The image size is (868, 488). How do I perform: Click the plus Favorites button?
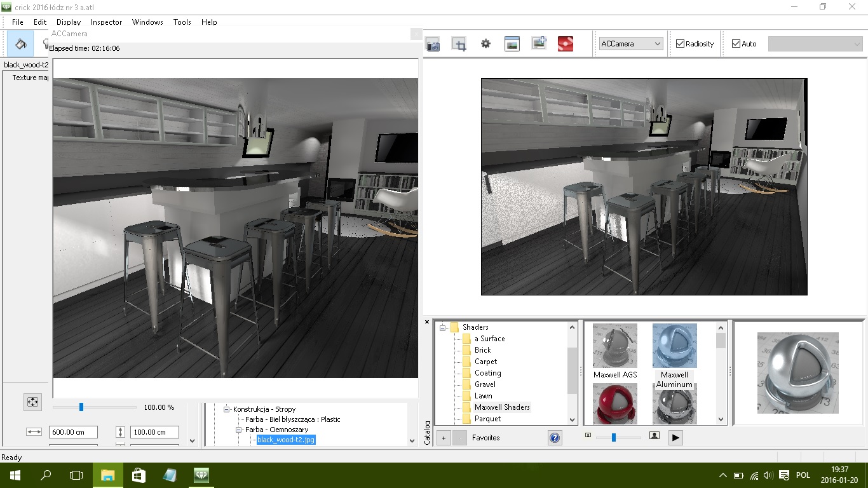click(444, 438)
